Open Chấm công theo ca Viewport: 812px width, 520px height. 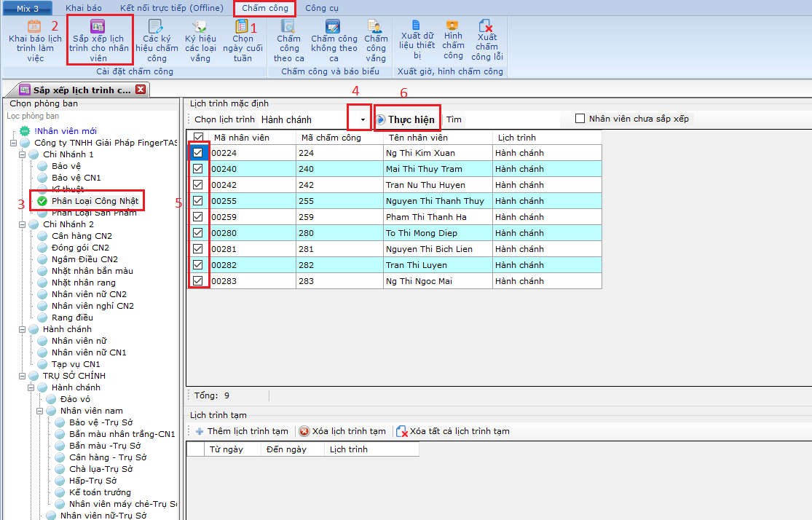point(288,27)
